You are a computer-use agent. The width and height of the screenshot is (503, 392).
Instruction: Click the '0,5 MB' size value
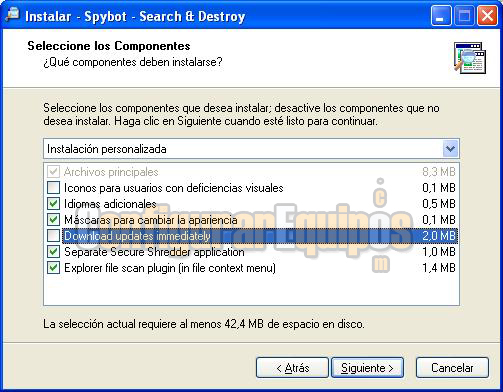pos(439,204)
